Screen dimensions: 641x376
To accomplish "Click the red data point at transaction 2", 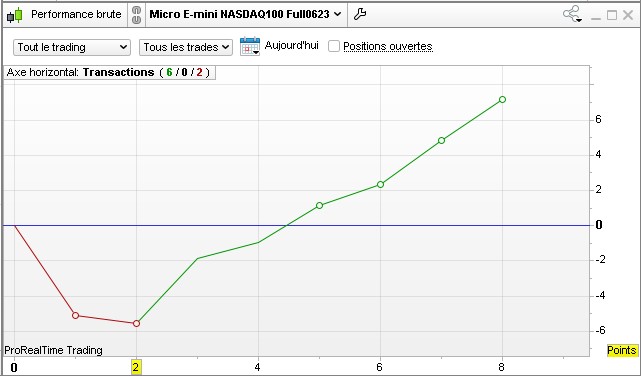I will tap(137, 324).
